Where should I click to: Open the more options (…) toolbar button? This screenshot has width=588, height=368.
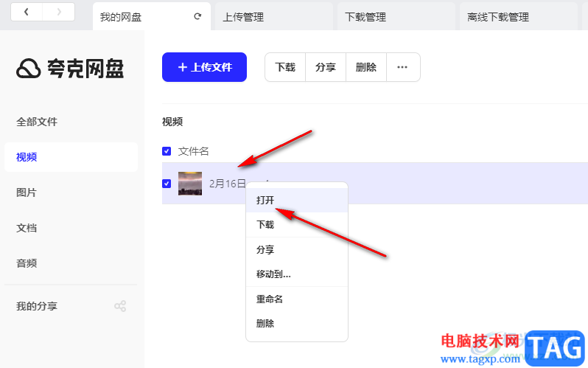403,67
